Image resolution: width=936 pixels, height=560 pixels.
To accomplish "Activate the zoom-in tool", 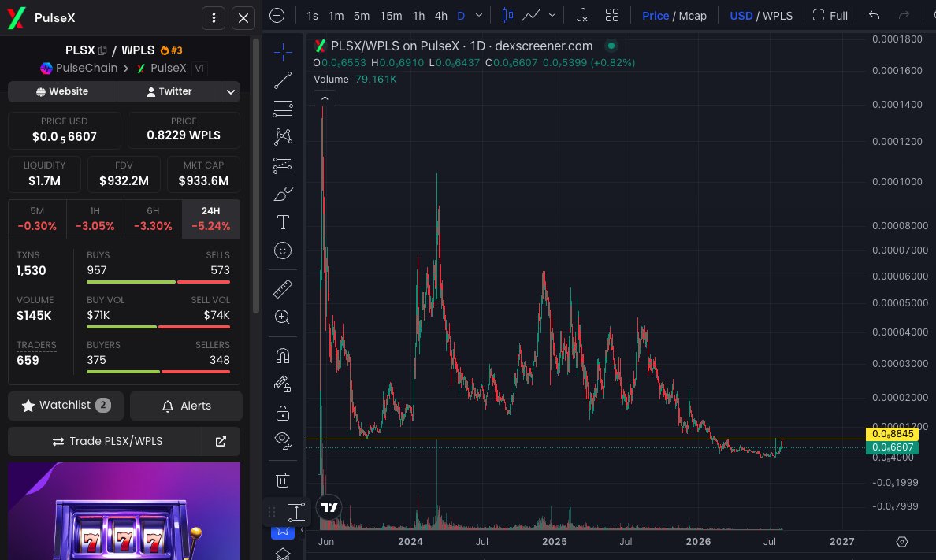I will 283,317.
